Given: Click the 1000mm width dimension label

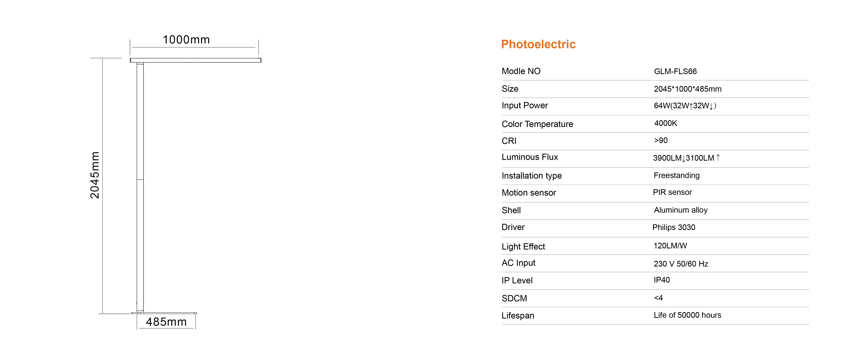Looking at the screenshot, I should tap(186, 40).
